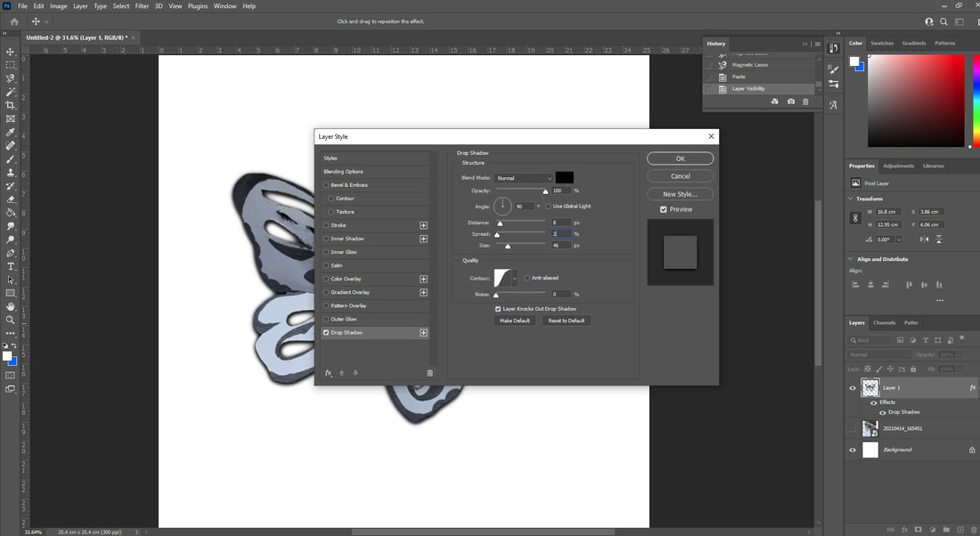Click the fx icon at Layer Style bottom
The height and width of the screenshot is (536, 980).
(x=328, y=373)
